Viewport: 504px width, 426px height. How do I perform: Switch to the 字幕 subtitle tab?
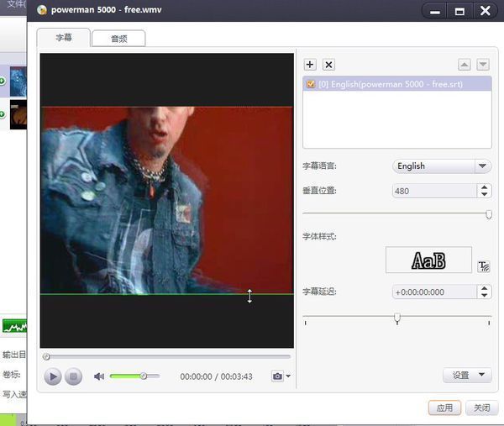click(x=64, y=38)
